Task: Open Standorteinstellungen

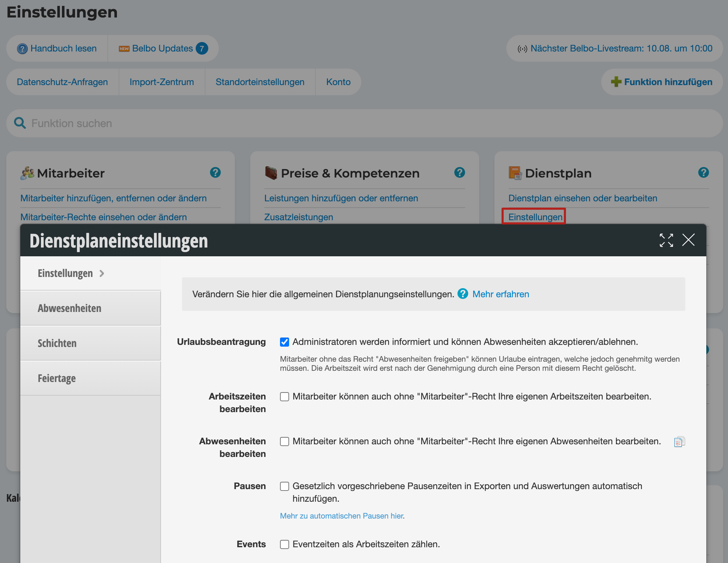Action: point(260,82)
